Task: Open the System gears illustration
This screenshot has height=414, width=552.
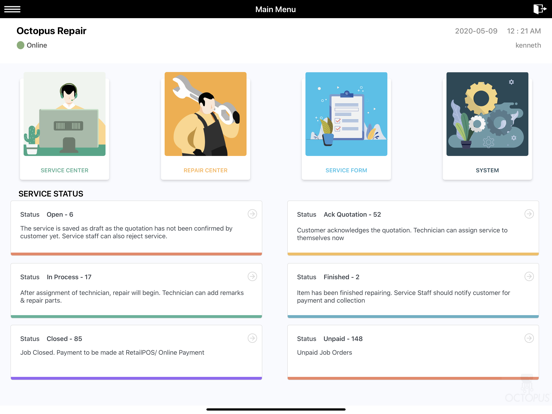Action: [x=487, y=114]
